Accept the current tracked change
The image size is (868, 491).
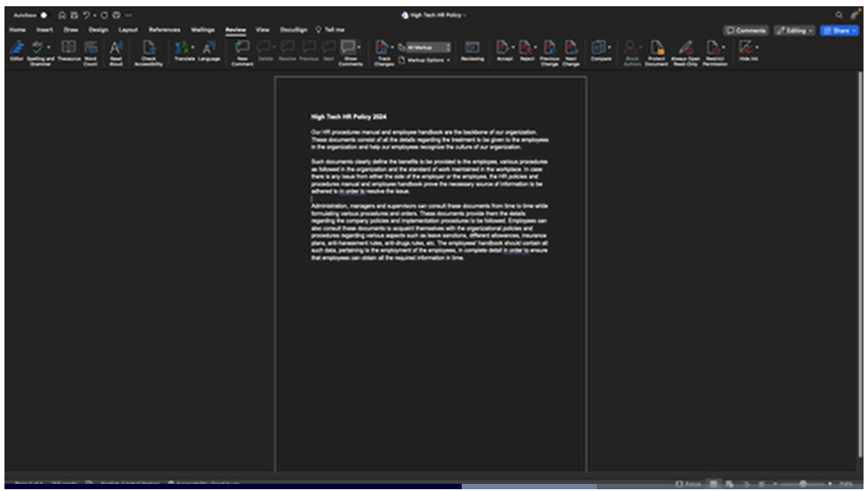pyautogui.click(x=503, y=52)
